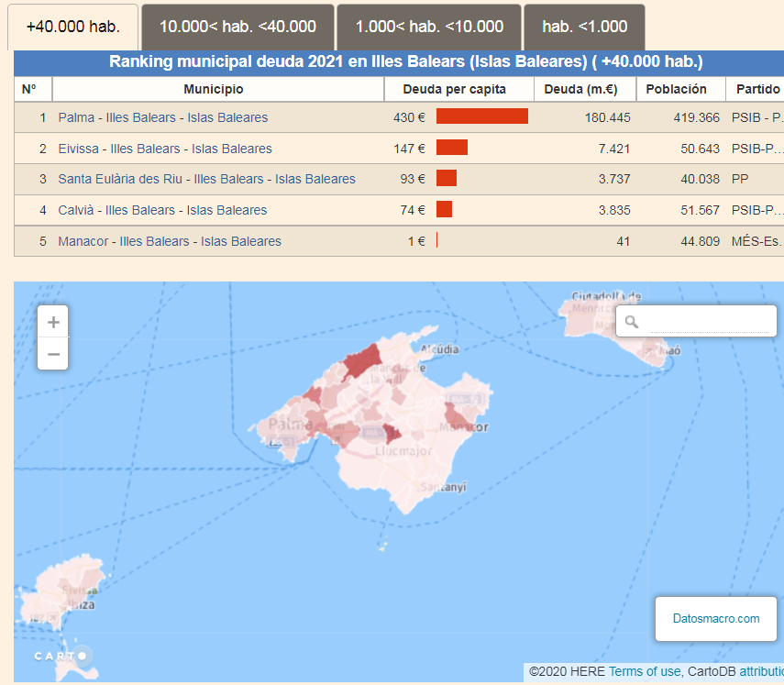Click the CARTO logo on map
Viewport: 784px width, 685px height.
pos(61,656)
